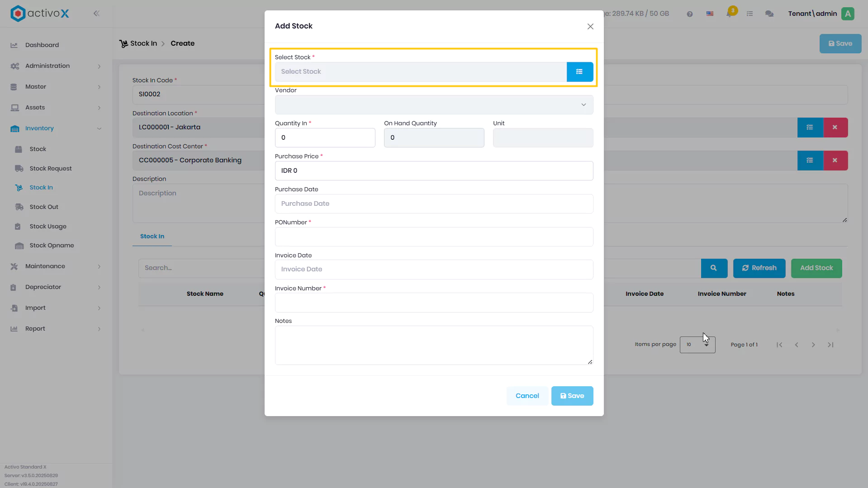The image size is (868, 488).
Task: Click the Description text area
Action: click(198, 204)
